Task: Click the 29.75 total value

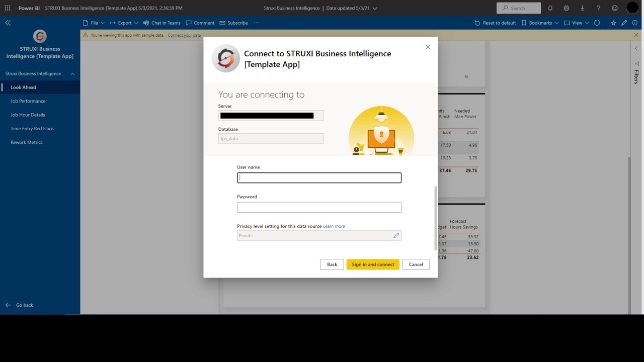Action: coord(471,170)
